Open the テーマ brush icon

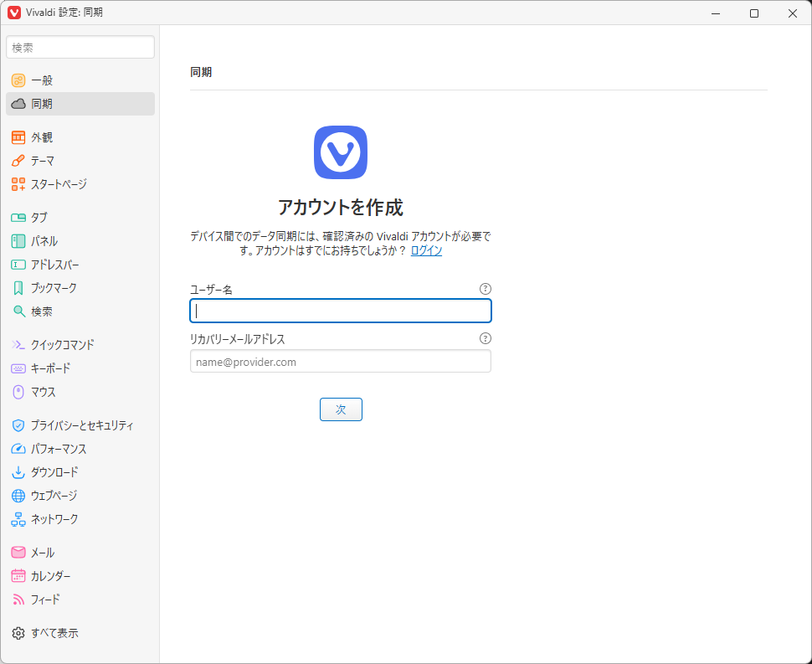point(18,161)
